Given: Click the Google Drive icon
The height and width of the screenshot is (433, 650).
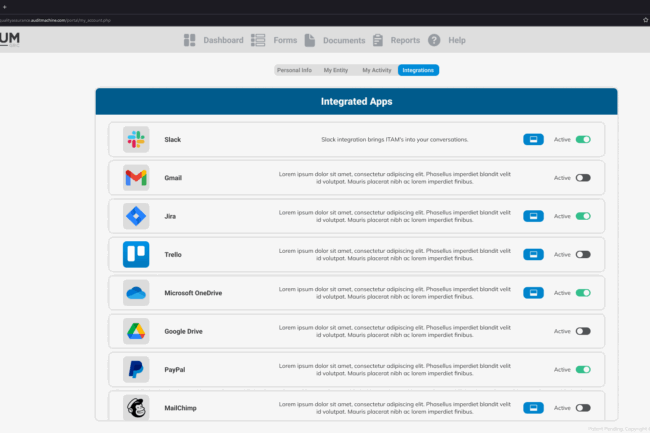Looking at the screenshot, I should [x=136, y=331].
